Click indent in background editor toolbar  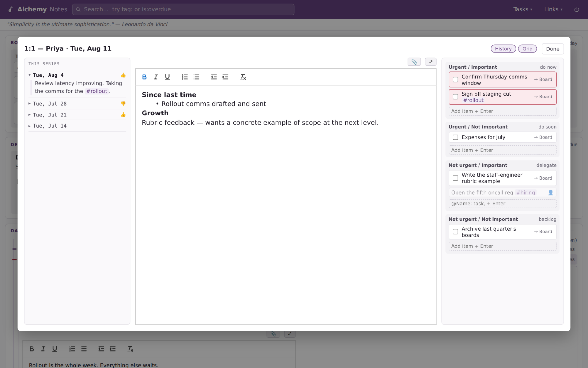[x=113, y=349]
